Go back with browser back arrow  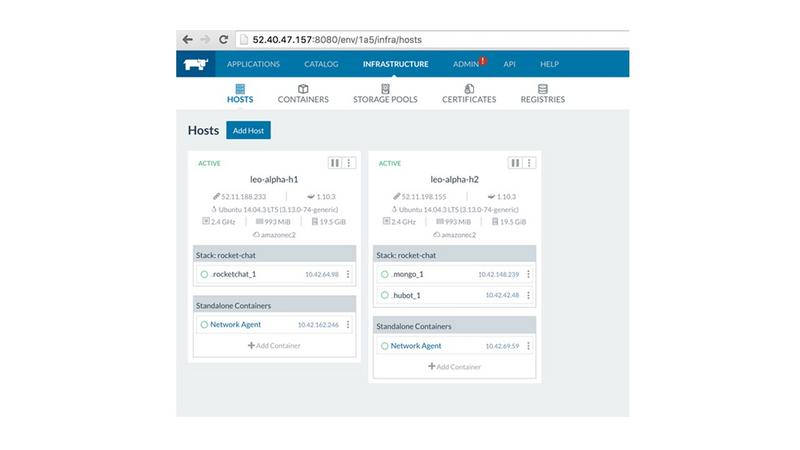(187, 39)
